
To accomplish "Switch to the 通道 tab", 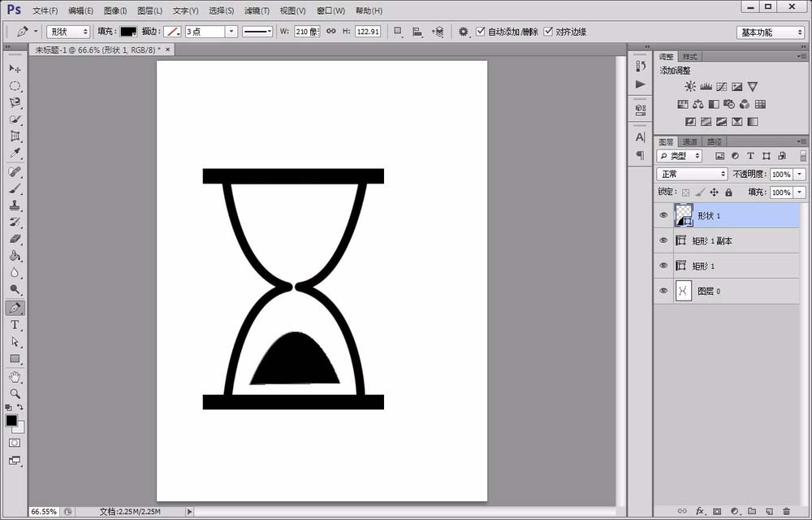I will coord(689,141).
